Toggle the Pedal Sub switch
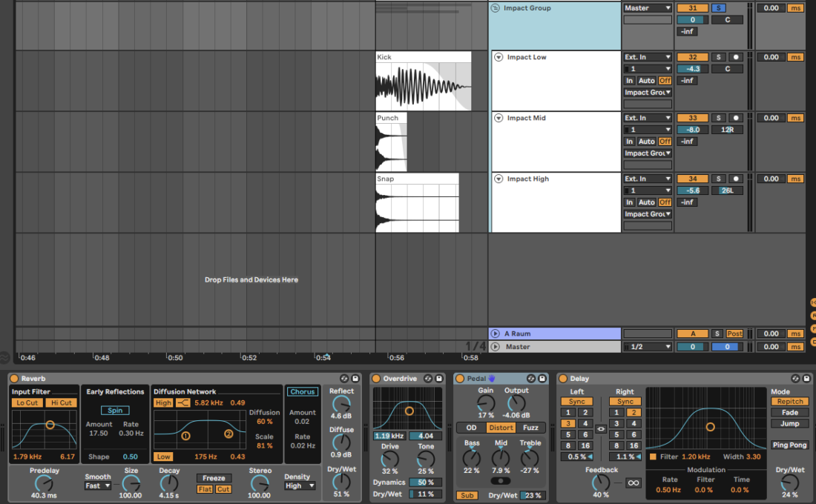 pyautogui.click(x=467, y=495)
